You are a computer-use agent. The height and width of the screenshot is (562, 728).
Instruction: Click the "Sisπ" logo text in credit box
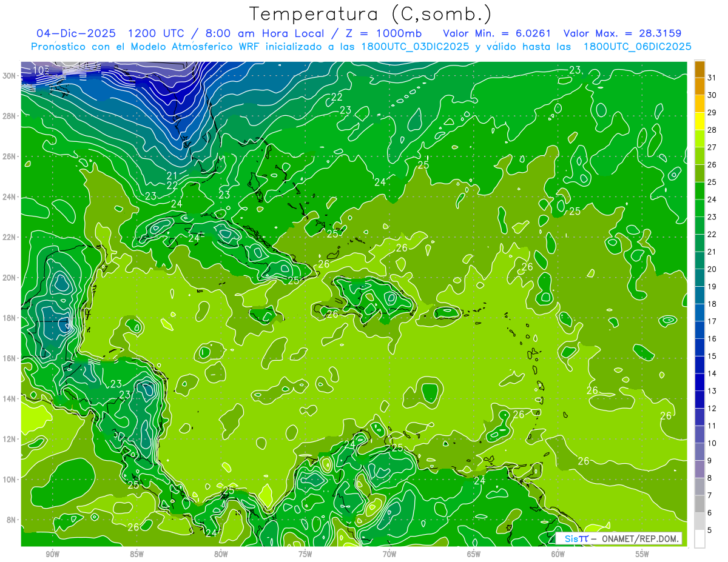click(576, 538)
